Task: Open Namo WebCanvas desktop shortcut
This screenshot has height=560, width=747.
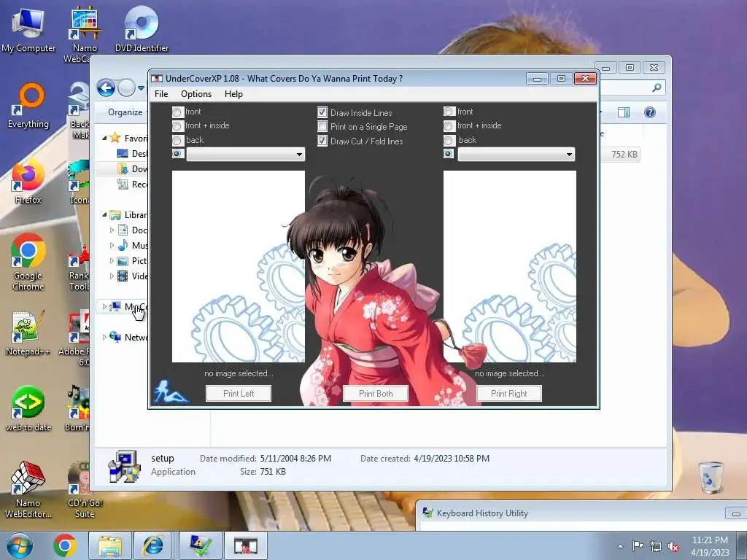Action: [x=84, y=34]
